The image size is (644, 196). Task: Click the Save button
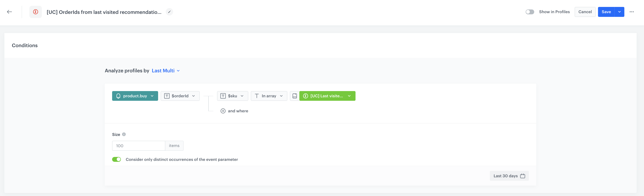[606, 12]
